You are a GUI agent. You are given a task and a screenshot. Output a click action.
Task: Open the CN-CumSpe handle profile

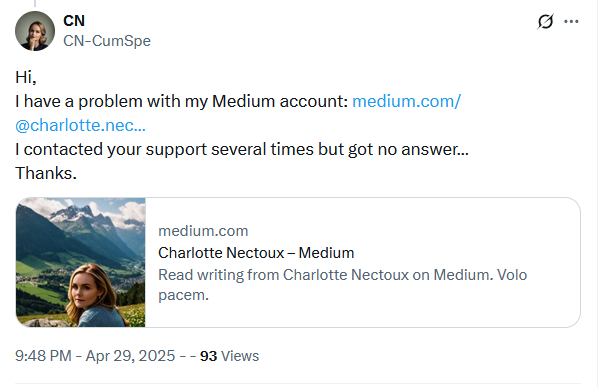[107, 41]
